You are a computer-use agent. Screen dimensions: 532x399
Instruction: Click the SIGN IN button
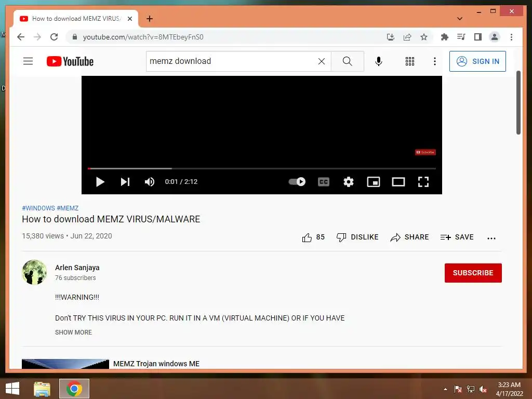coord(477,61)
